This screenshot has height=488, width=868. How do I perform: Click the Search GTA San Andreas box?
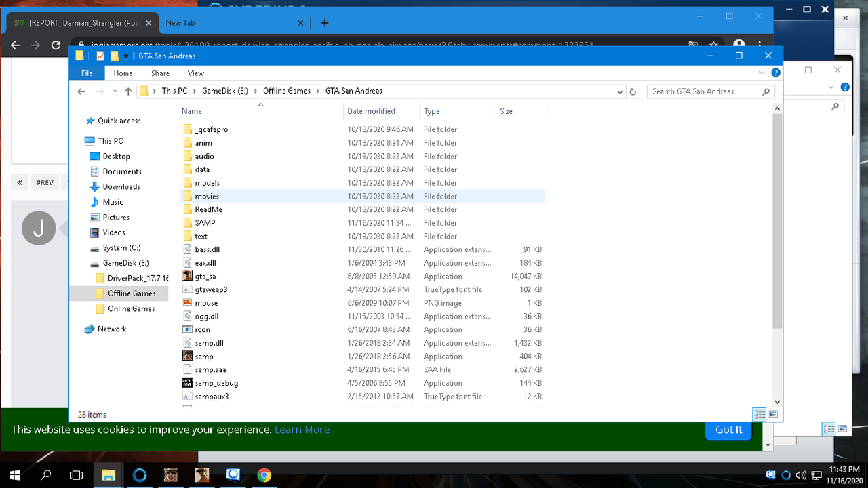[x=711, y=91]
